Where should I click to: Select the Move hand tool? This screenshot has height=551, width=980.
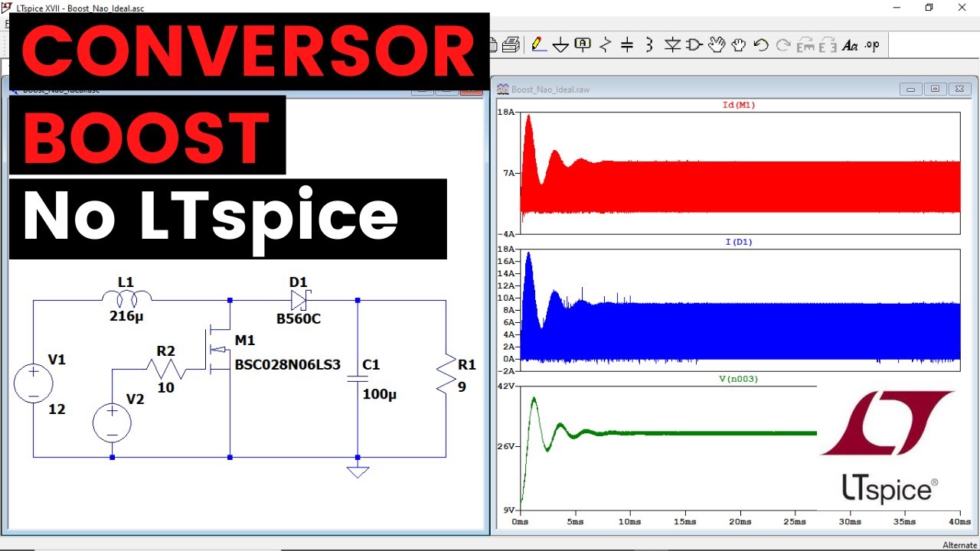716,45
